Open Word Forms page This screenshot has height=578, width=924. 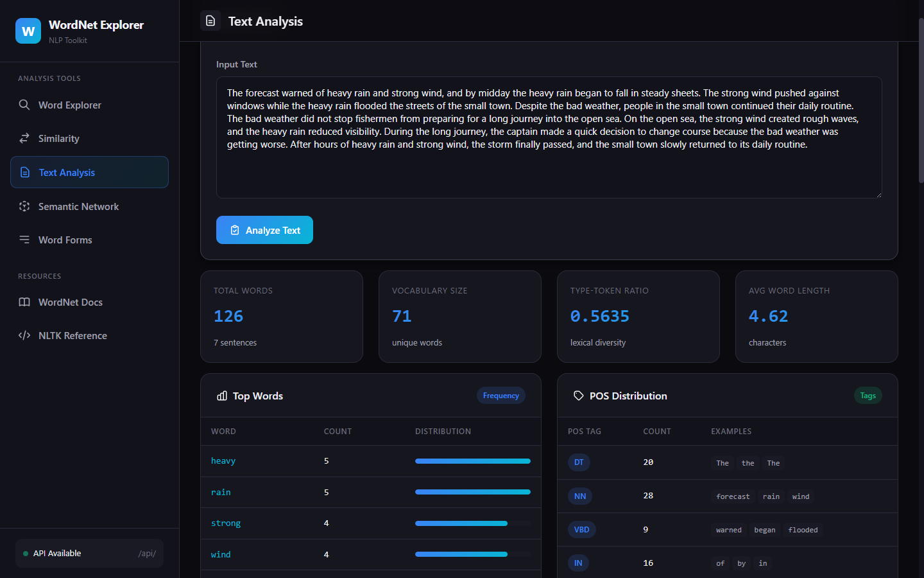click(x=89, y=240)
